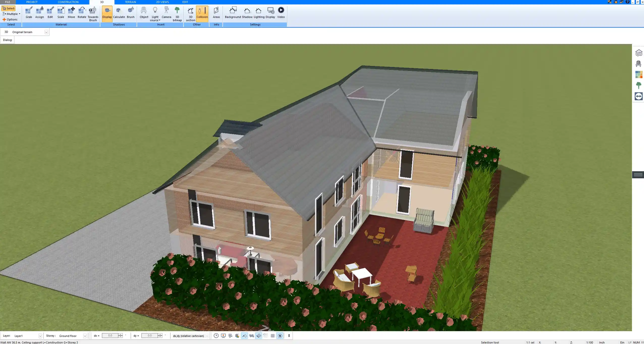
Task: Expand the right side panel handle
Action: 638,175
